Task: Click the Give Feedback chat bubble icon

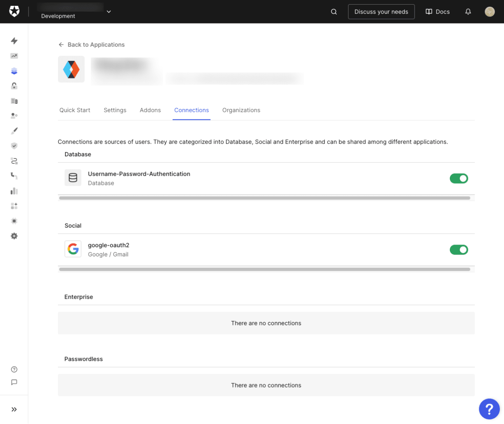Action: tap(14, 382)
